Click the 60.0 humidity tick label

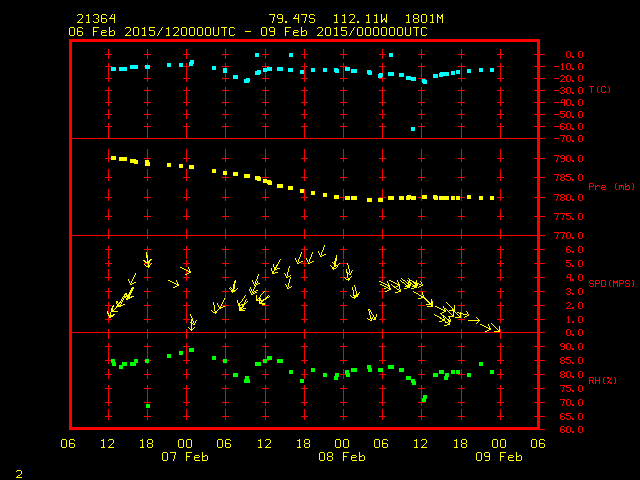tap(571, 430)
